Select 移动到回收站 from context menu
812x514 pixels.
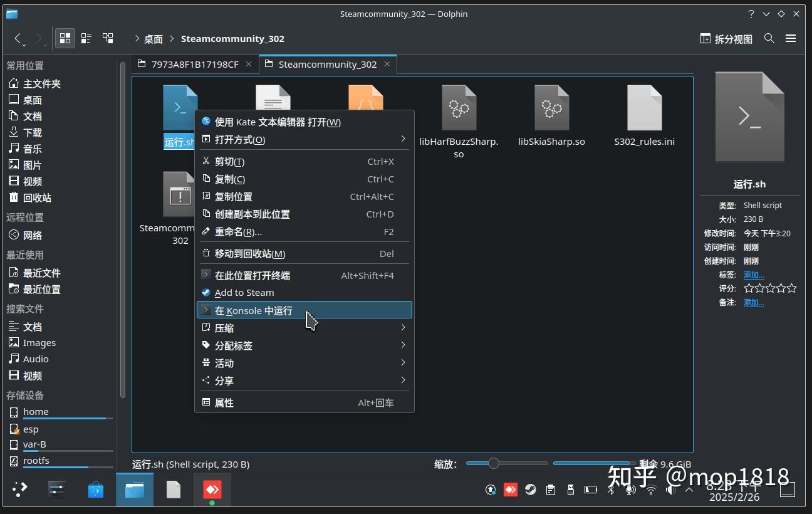click(x=249, y=253)
